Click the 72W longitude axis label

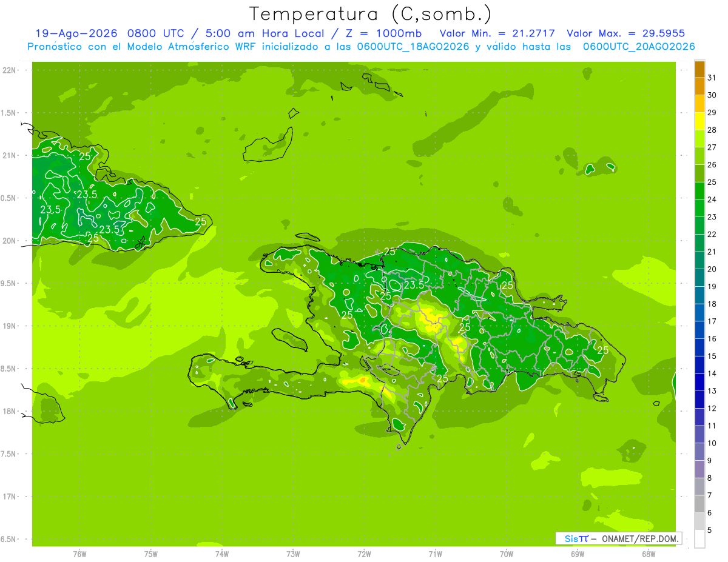[x=364, y=554]
